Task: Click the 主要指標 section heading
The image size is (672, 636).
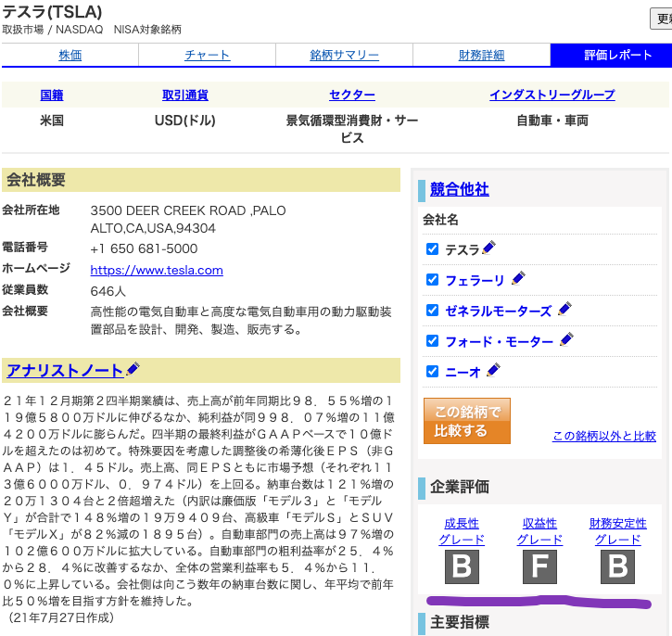Action: click(x=460, y=622)
